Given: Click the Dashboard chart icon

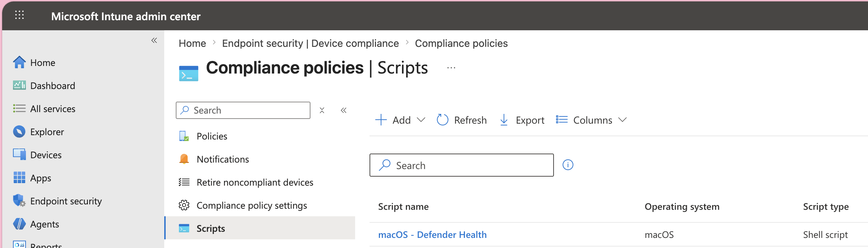Looking at the screenshot, I should (19, 85).
